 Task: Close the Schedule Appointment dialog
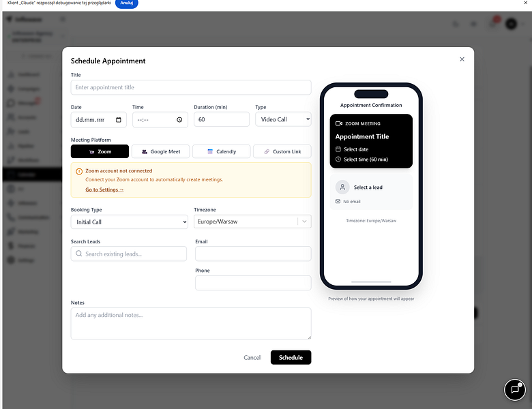pyautogui.click(x=462, y=59)
